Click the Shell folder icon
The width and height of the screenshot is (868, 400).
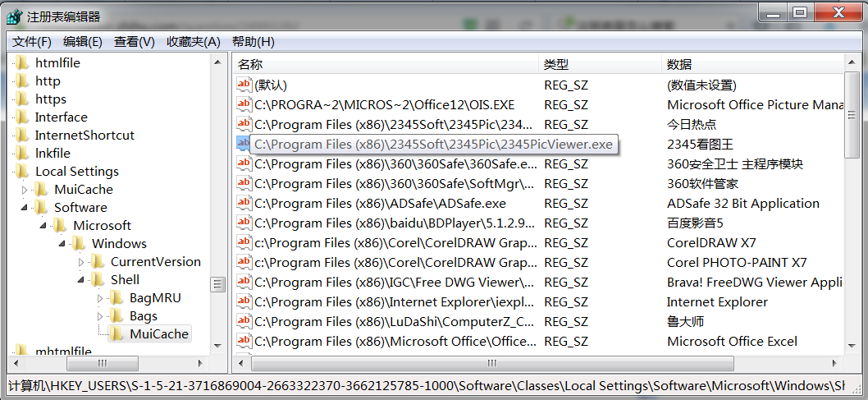(x=98, y=279)
